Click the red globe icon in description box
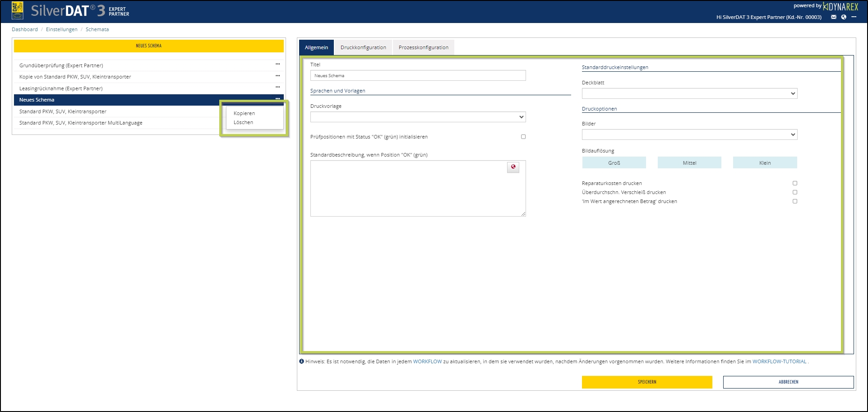The width and height of the screenshot is (868, 412). point(513,167)
